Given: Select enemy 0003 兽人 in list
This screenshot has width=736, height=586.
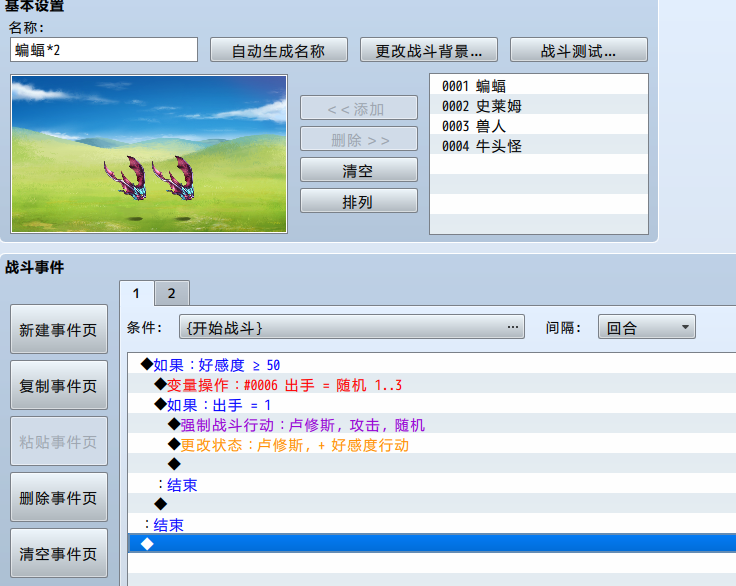Looking at the screenshot, I should [x=539, y=125].
